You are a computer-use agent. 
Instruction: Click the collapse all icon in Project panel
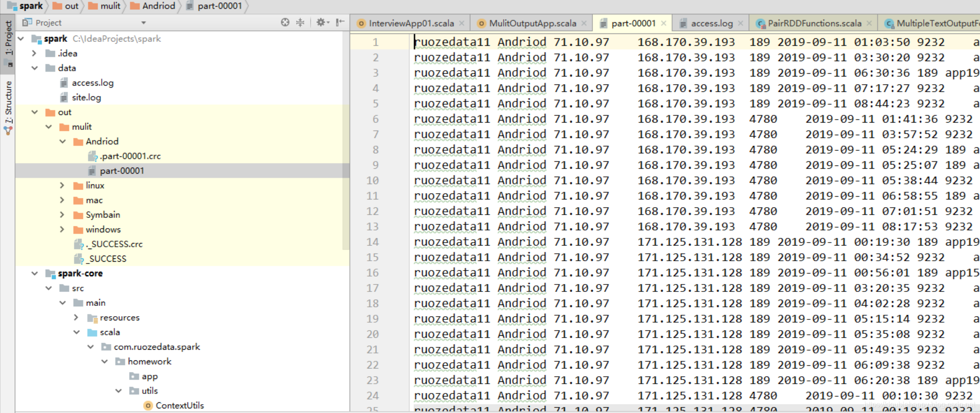coord(301,22)
